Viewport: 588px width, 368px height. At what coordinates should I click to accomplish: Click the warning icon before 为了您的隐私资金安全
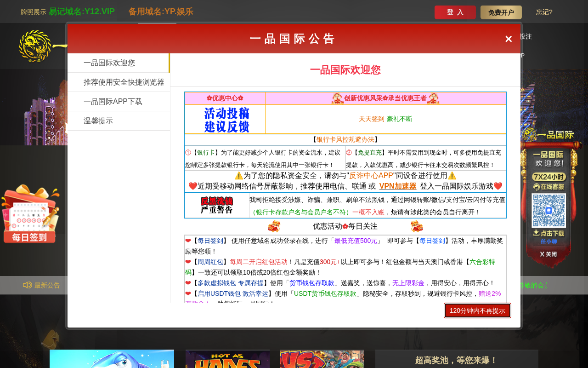click(x=239, y=176)
